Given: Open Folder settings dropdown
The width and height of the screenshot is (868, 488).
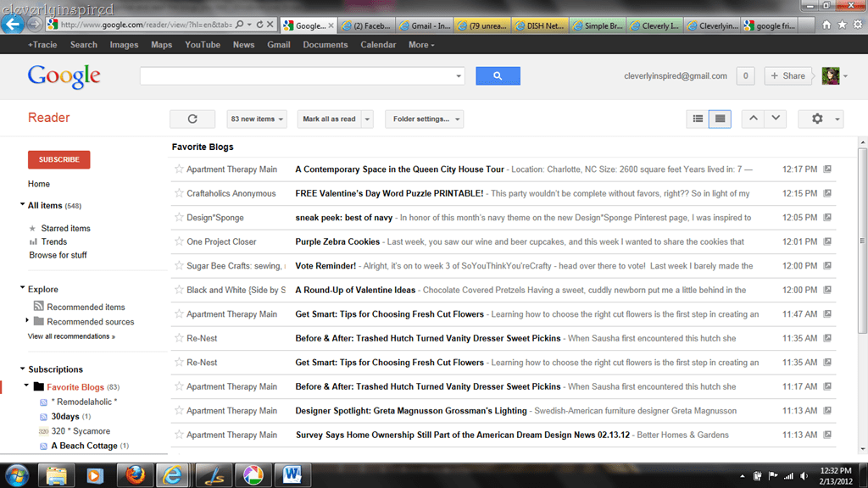Looking at the screenshot, I should coord(424,119).
